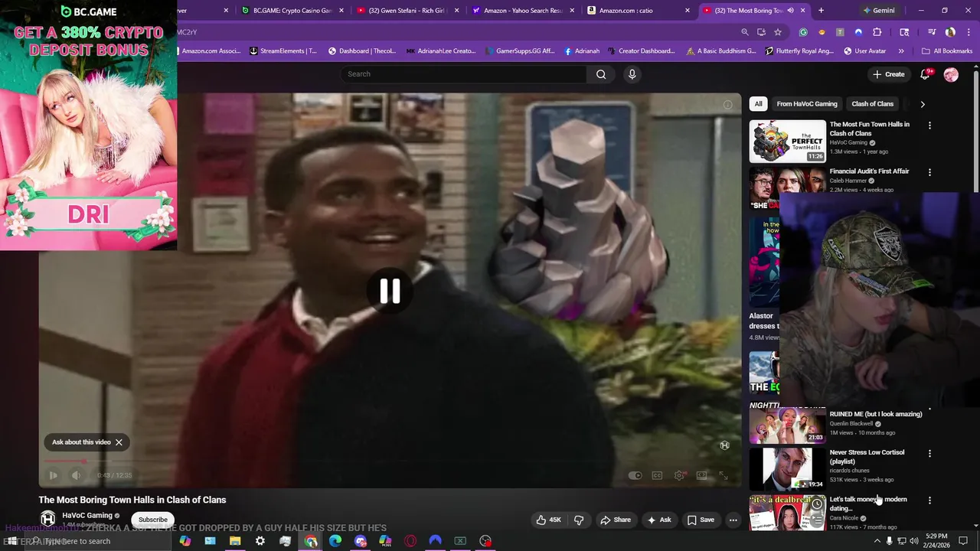Image resolution: width=980 pixels, height=551 pixels.
Task: Save the video to a playlist
Action: [701, 520]
